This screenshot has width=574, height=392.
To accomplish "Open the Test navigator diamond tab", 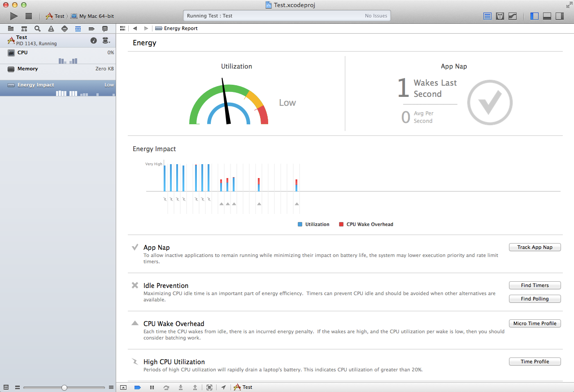I will [x=65, y=29].
